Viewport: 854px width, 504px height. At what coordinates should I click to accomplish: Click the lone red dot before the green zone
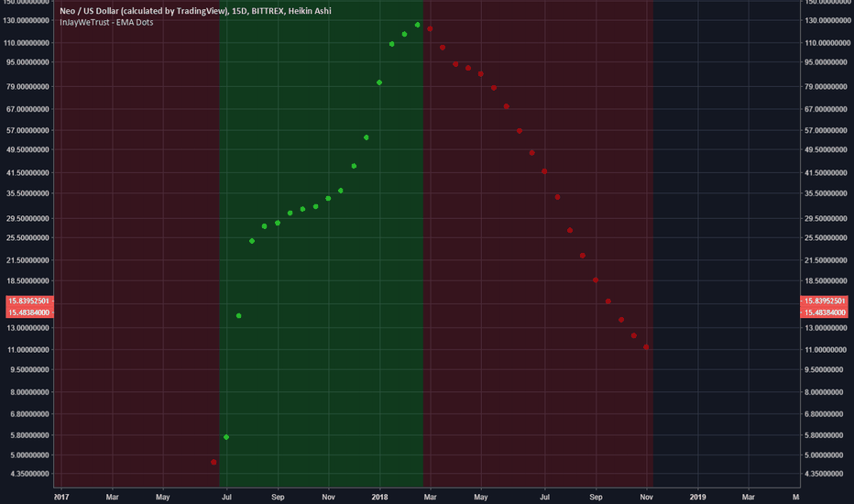click(213, 462)
